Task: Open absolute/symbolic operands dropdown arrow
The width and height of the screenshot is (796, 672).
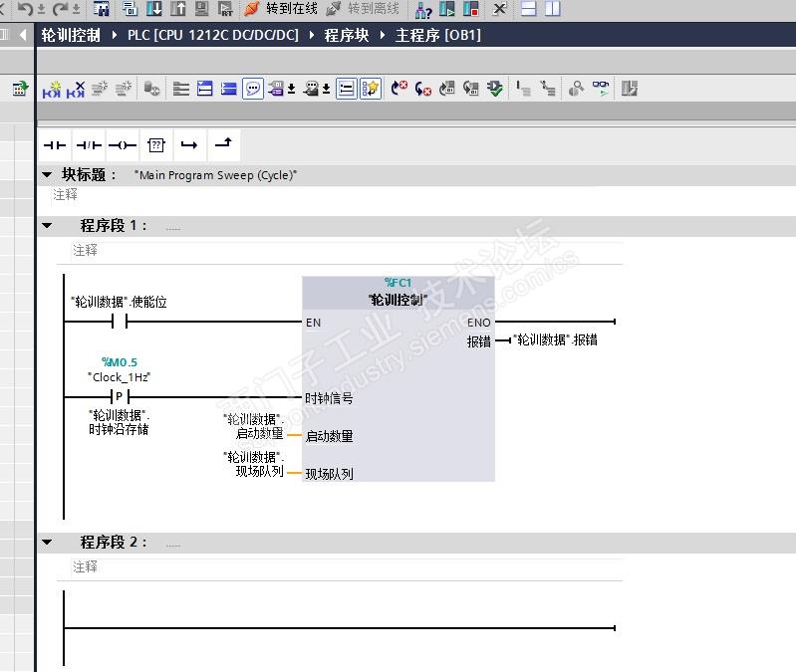Action: tap(291, 90)
